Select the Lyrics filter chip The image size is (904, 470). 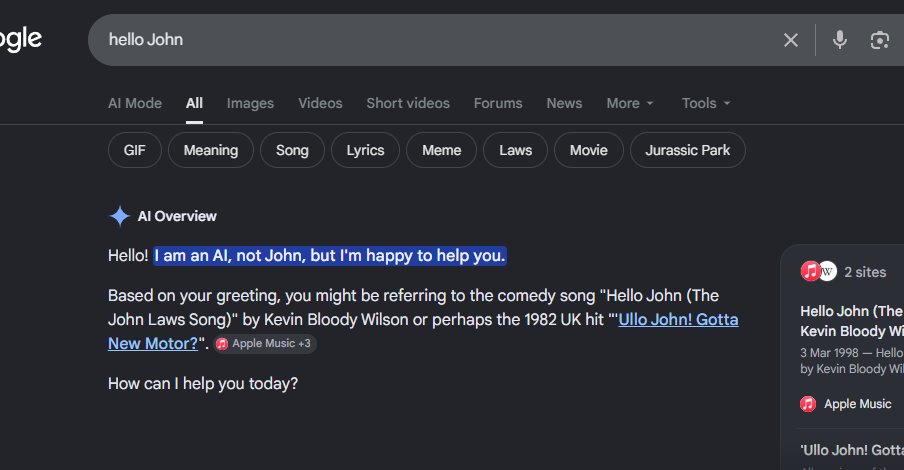point(365,150)
